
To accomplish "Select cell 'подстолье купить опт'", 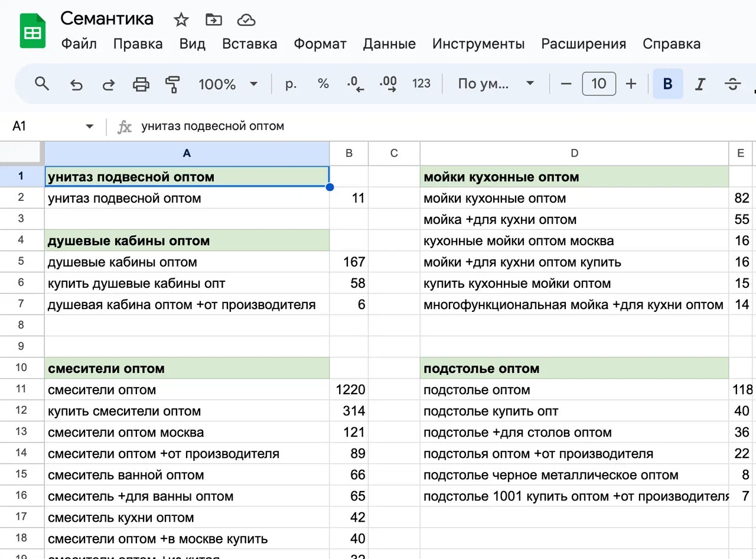I will 574,411.
